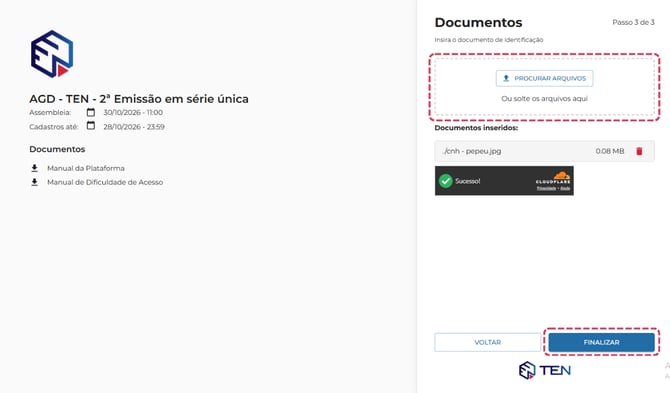Click the Cloudflare logo in captcha widget

click(553, 177)
